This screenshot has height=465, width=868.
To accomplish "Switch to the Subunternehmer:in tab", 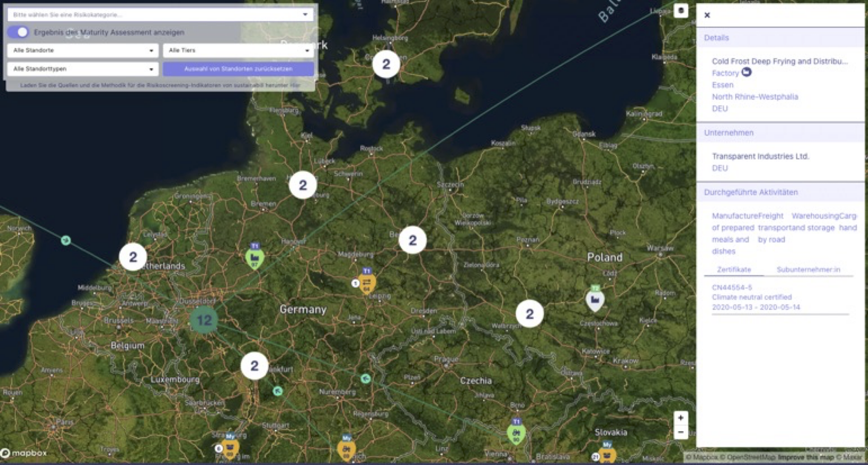I will pos(808,269).
